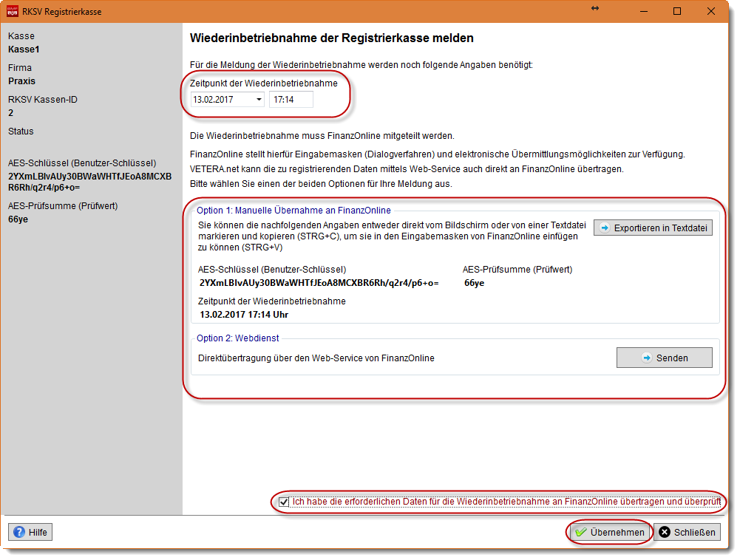Image resolution: width=740 pixels, height=560 pixels.
Task: Maximize the RKSV Registrierkasse window
Action: [677, 12]
